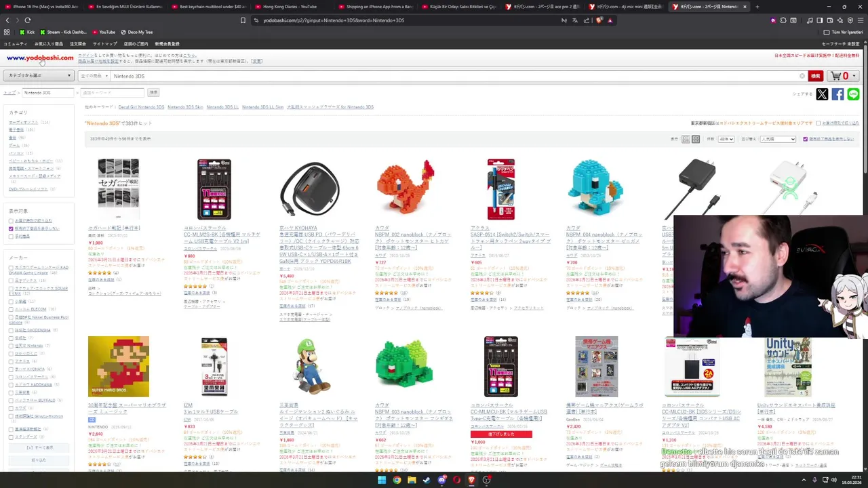868x488 pixels.
Task: Open the Windows Start menu in the taskbar
Action: pyautogui.click(x=382, y=480)
